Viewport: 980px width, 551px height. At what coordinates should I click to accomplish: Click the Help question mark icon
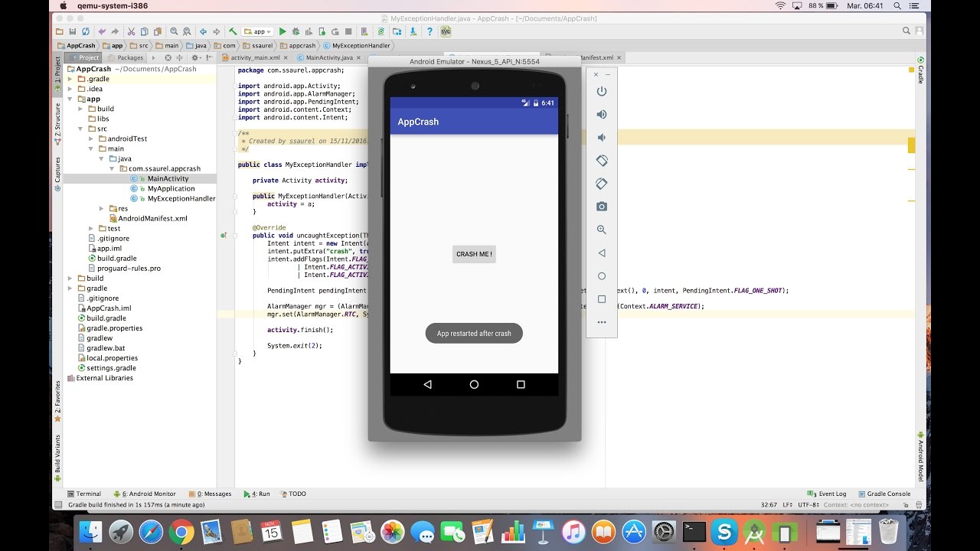tap(430, 31)
